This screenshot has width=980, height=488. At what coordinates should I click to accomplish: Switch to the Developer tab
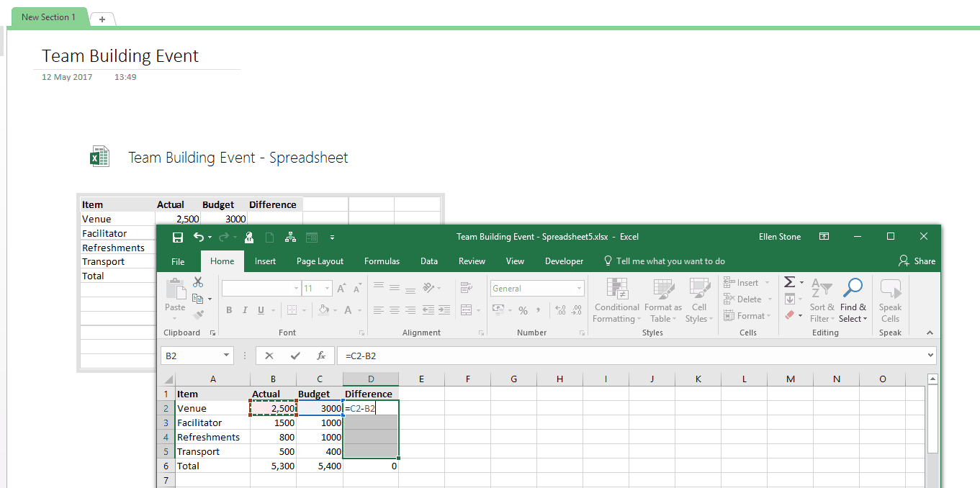click(565, 261)
